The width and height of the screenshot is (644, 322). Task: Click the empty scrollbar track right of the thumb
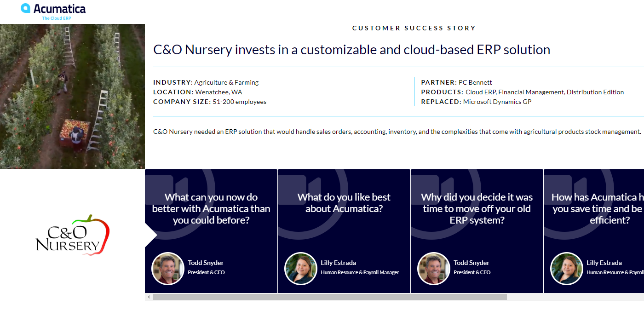tap(575, 297)
